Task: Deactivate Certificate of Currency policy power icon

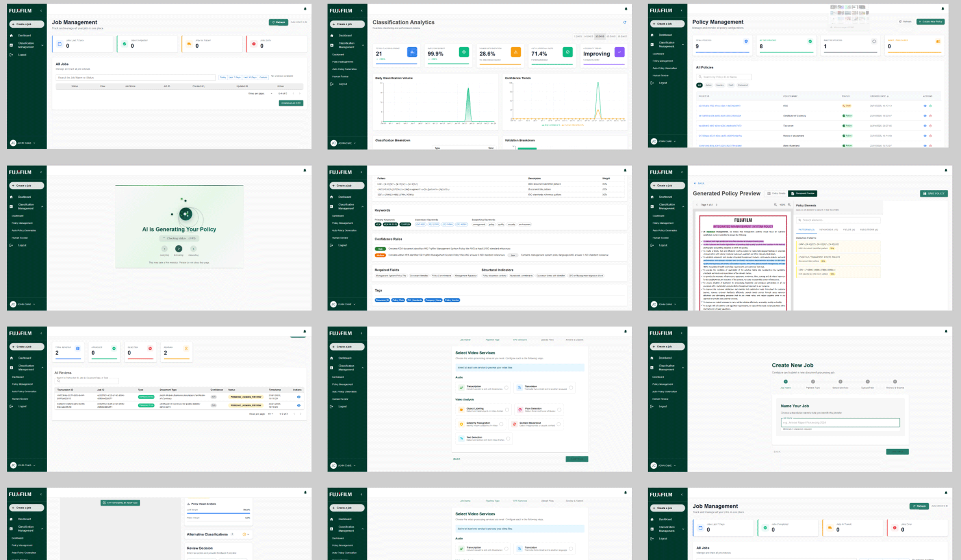Action: [931, 116]
